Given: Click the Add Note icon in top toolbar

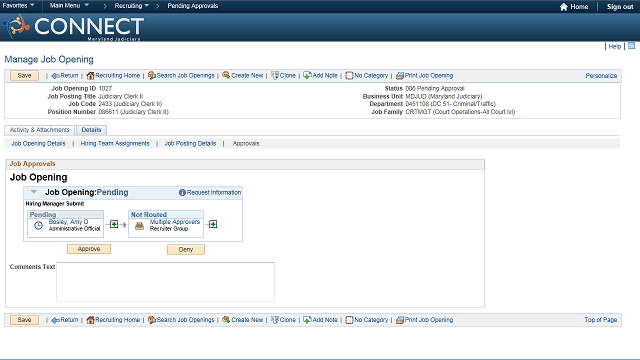Looking at the screenshot, I should (307, 76).
